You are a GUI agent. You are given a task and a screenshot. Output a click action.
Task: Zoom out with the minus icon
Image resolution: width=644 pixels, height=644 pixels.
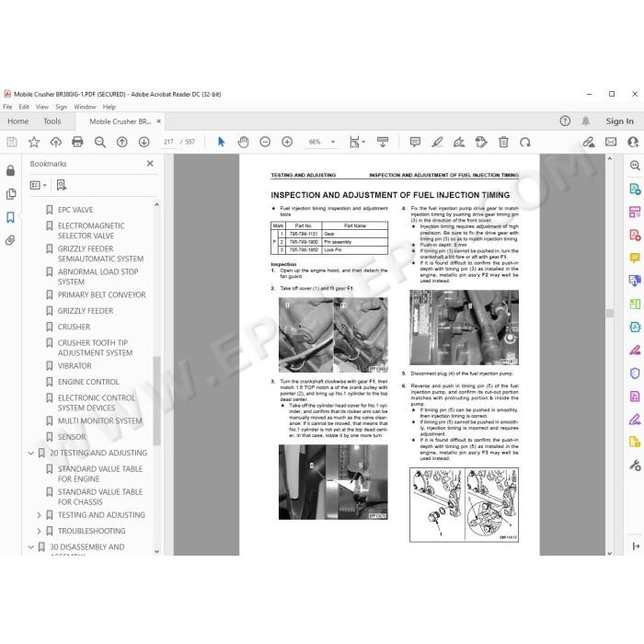point(265,142)
